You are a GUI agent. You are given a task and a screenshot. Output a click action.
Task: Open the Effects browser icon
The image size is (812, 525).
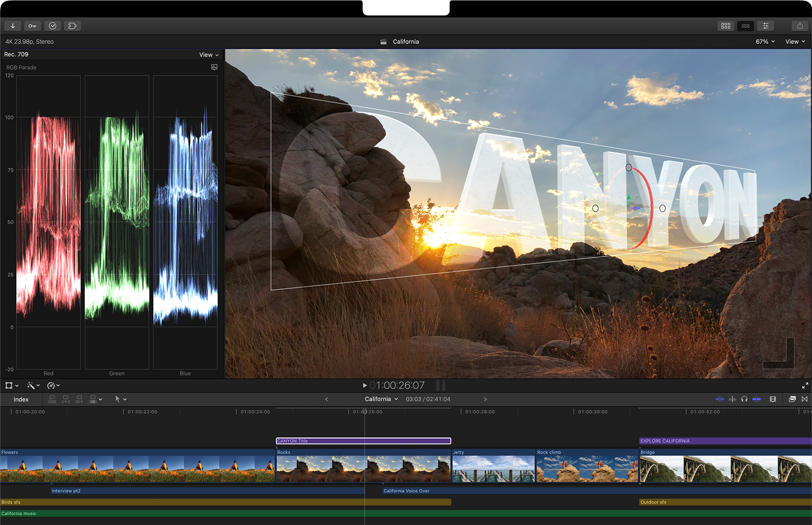(x=792, y=399)
